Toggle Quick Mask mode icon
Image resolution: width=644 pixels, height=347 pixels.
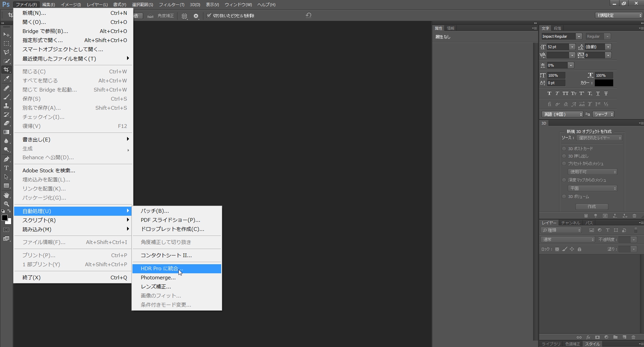pyautogui.click(x=6, y=230)
